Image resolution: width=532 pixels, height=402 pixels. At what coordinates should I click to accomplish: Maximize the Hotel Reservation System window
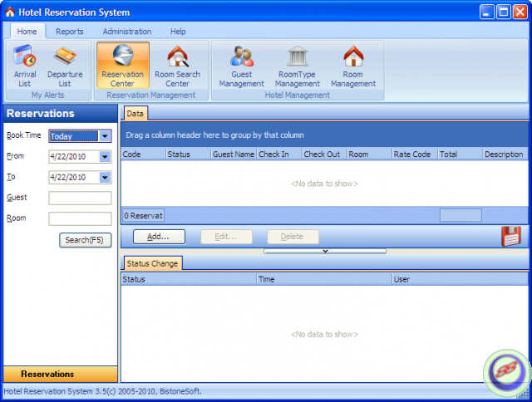(x=504, y=12)
